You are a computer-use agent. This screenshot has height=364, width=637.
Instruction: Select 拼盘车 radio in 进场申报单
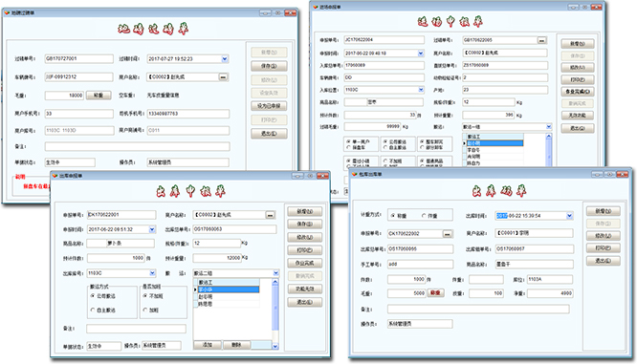pyautogui.click(x=348, y=147)
